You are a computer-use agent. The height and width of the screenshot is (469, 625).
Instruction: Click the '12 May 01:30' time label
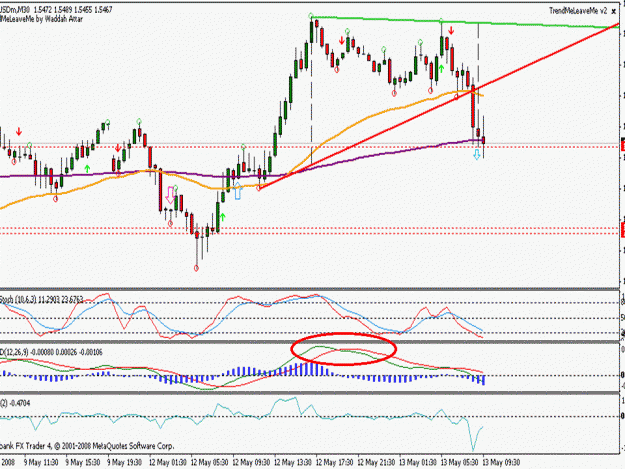point(167,462)
